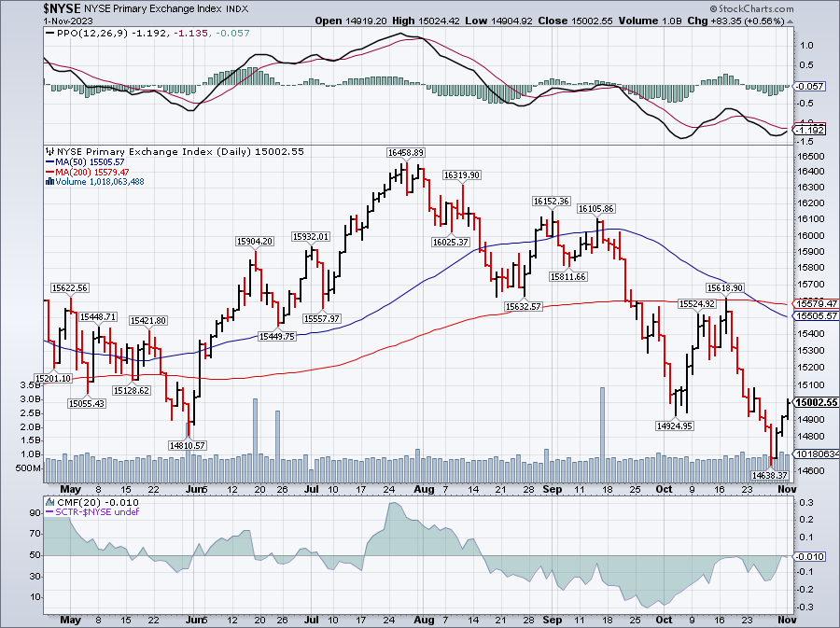Click the tall September volume spike bar
The image size is (840, 628).
(602, 422)
